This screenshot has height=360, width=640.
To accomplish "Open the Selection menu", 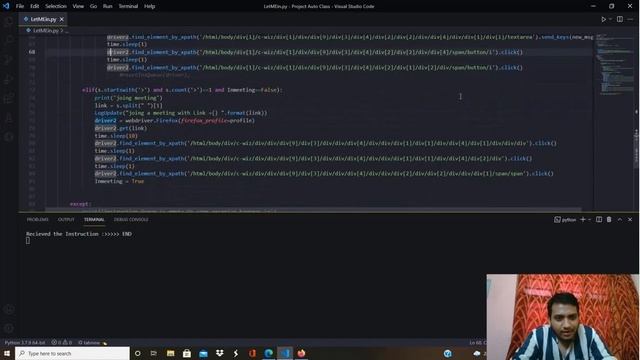I will point(56,6).
